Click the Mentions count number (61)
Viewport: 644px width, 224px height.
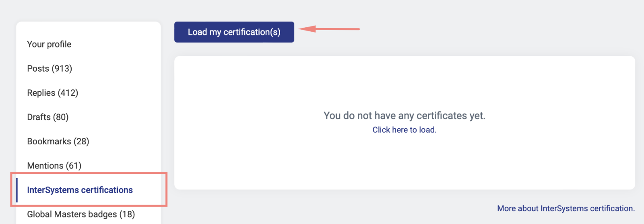click(x=74, y=166)
